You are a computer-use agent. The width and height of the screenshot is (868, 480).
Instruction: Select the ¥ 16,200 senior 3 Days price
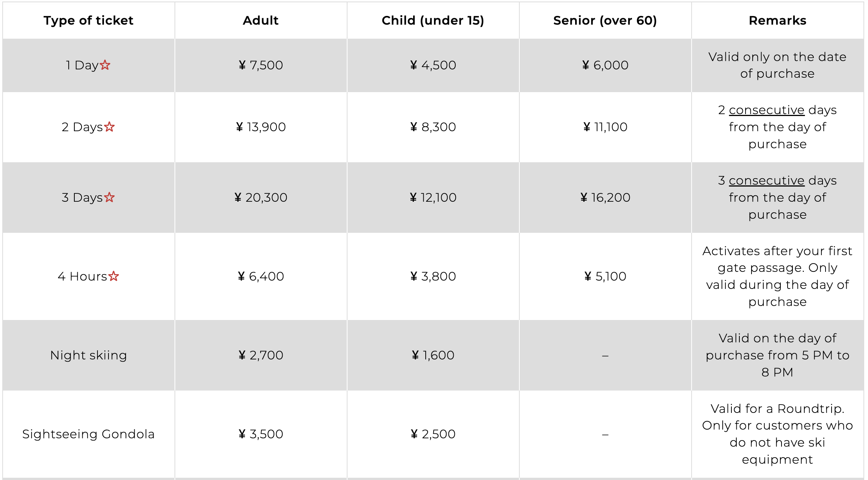pyautogui.click(x=605, y=197)
